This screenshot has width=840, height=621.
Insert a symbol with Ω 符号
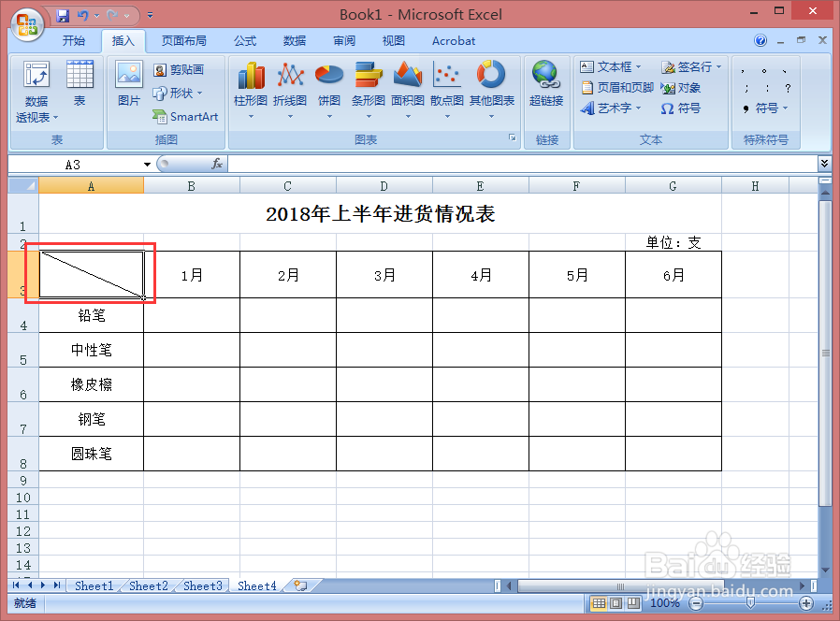[681, 108]
